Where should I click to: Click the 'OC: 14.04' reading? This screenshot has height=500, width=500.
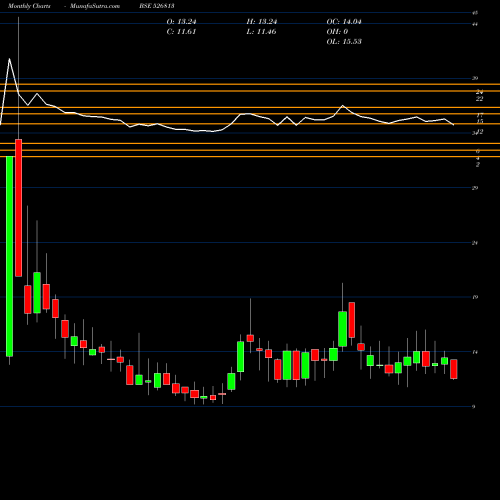point(344,22)
